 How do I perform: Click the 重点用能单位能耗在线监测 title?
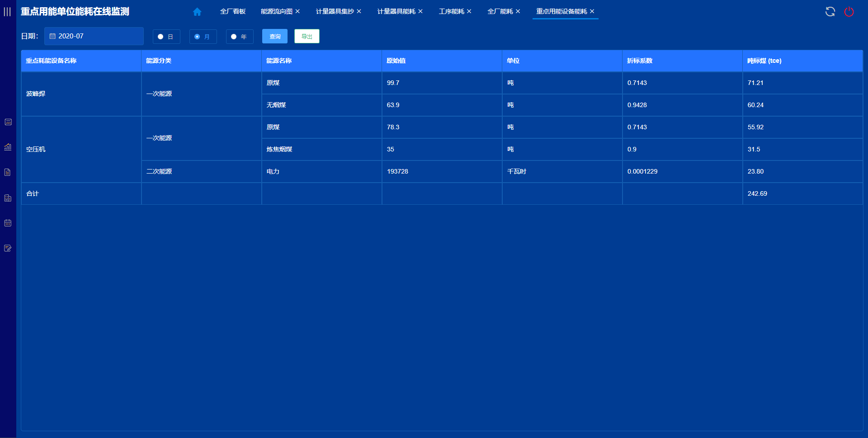pyautogui.click(x=75, y=11)
